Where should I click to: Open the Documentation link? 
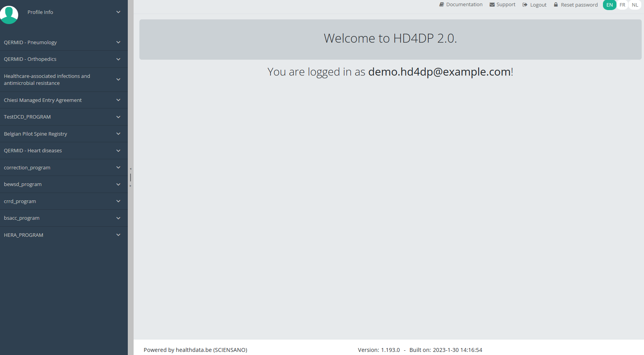pos(464,5)
